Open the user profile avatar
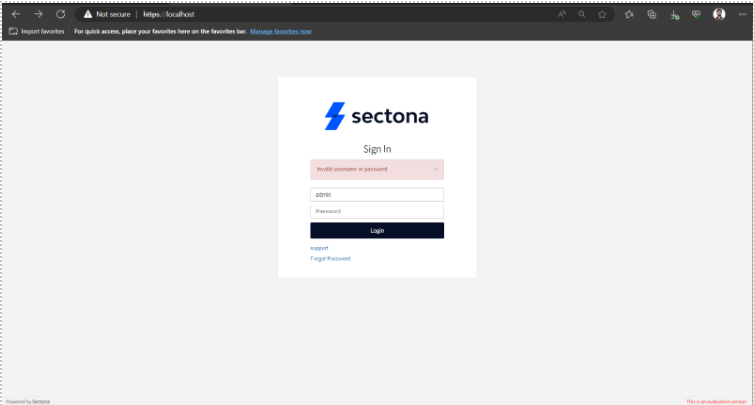 coord(719,15)
